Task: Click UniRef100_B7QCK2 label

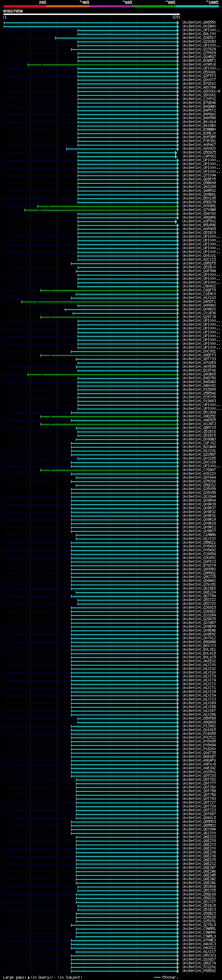Action: (199, 84)
